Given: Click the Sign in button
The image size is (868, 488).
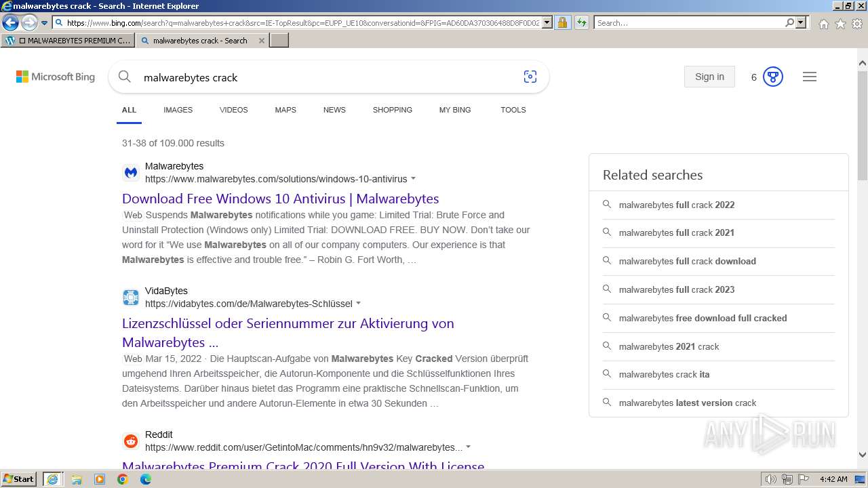Looking at the screenshot, I should pyautogui.click(x=709, y=77).
